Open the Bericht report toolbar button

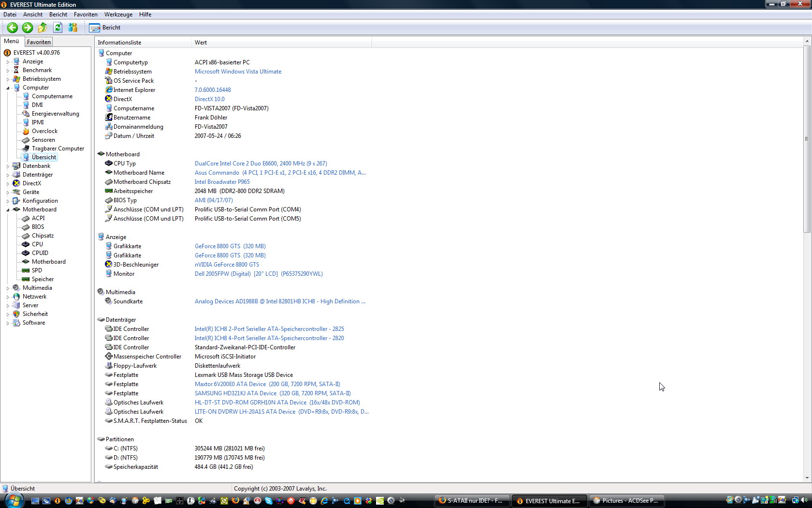105,28
